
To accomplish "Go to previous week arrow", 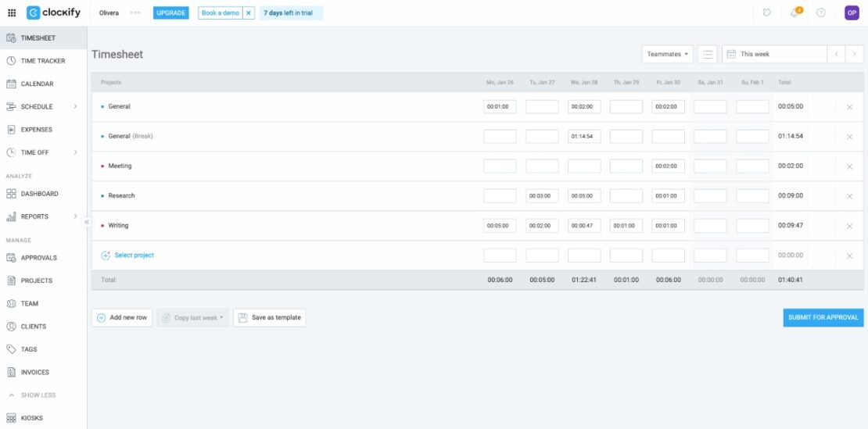I will click(x=836, y=54).
